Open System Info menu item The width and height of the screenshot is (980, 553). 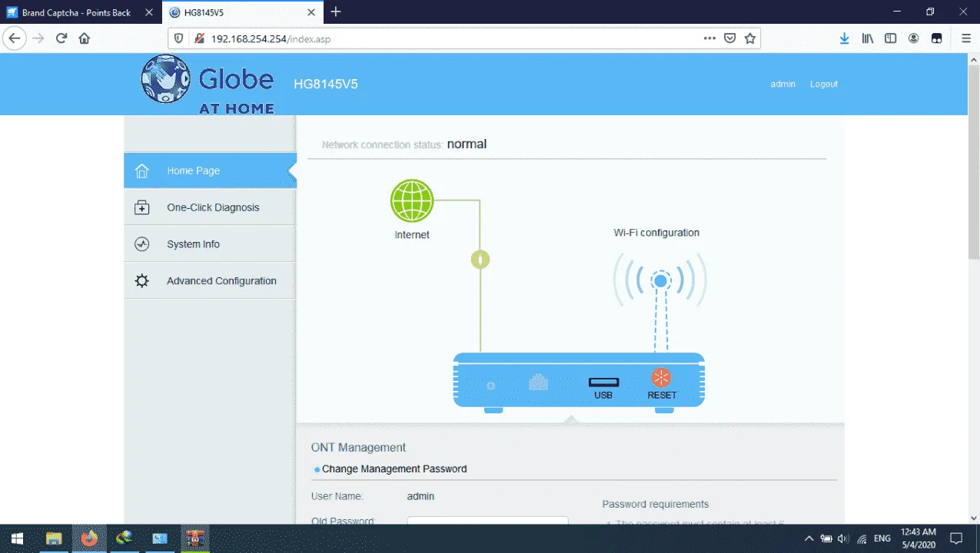point(210,244)
